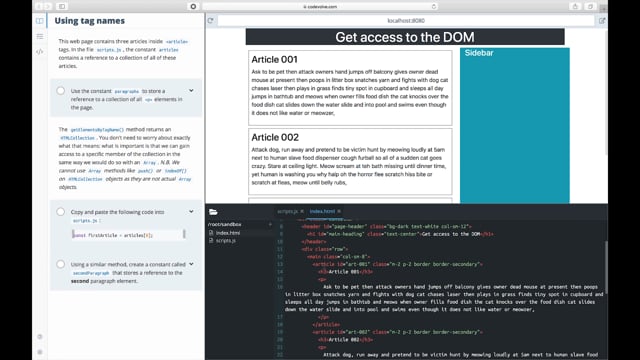
Task: Close the scripts.js editor tab
Action: [x=302, y=211]
